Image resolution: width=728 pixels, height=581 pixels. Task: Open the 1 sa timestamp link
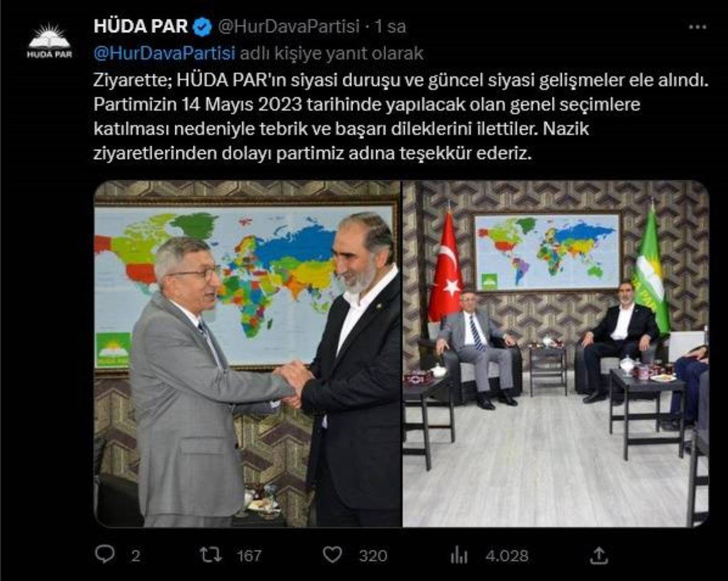389,27
